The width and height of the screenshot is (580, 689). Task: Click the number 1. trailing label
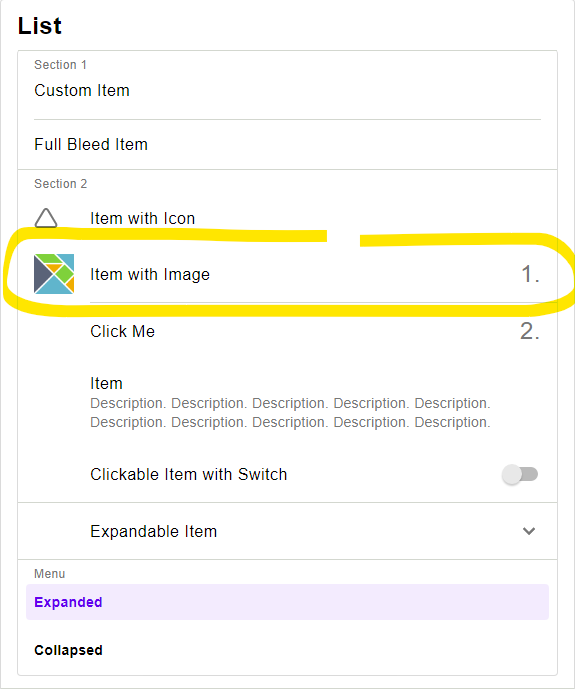[x=530, y=274]
